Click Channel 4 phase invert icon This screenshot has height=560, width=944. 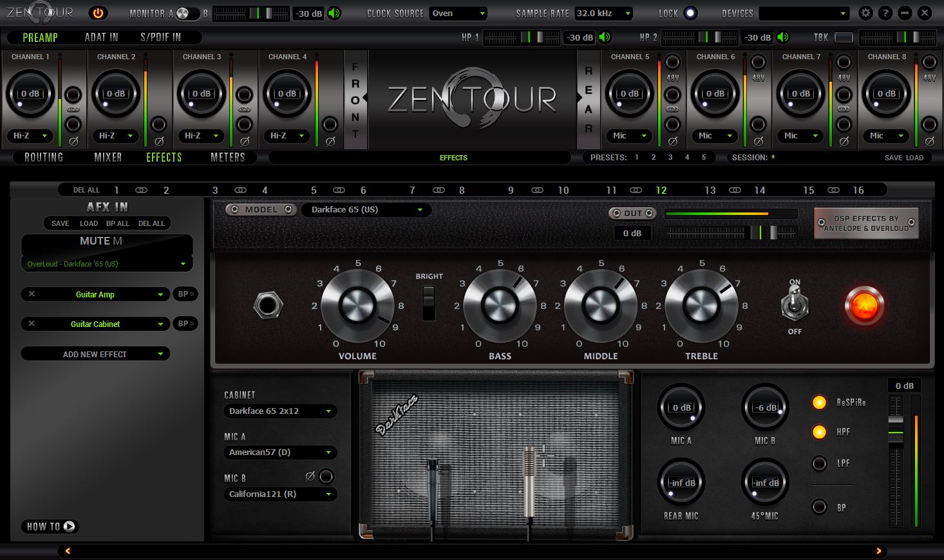(x=330, y=141)
